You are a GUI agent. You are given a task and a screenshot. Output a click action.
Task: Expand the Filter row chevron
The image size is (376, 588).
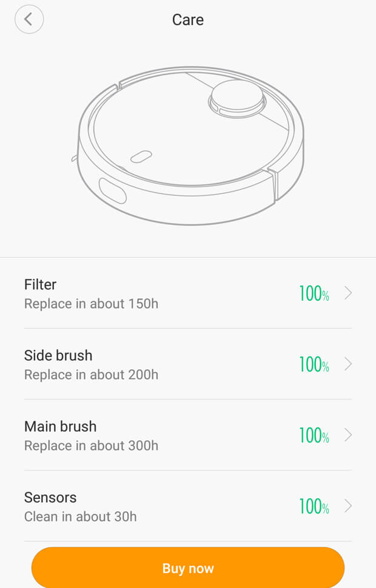pyautogui.click(x=348, y=293)
